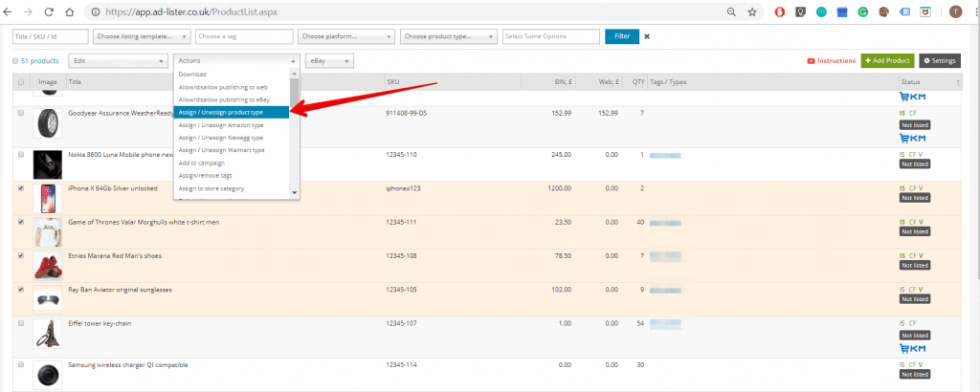Click the green Add Product button
This screenshot has height=392, width=980.
[x=887, y=60]
